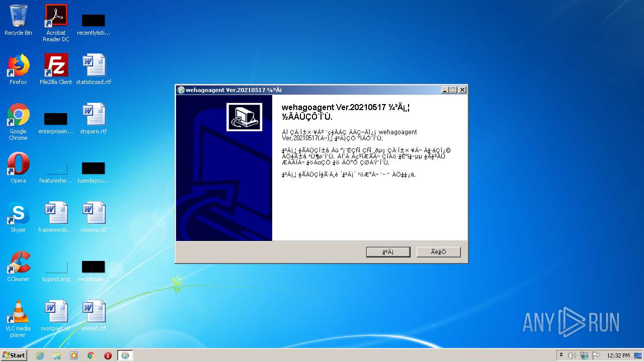The height and width of the screenshot is (362, 644).
Task: Close the wehagoagent installer window
Action: point(462,90)
